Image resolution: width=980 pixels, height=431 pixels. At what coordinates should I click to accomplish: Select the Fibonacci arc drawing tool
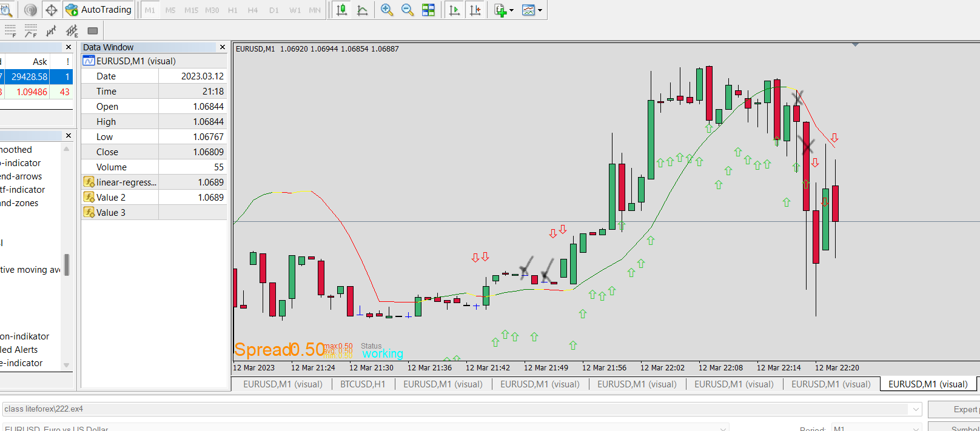coord(30,31)
